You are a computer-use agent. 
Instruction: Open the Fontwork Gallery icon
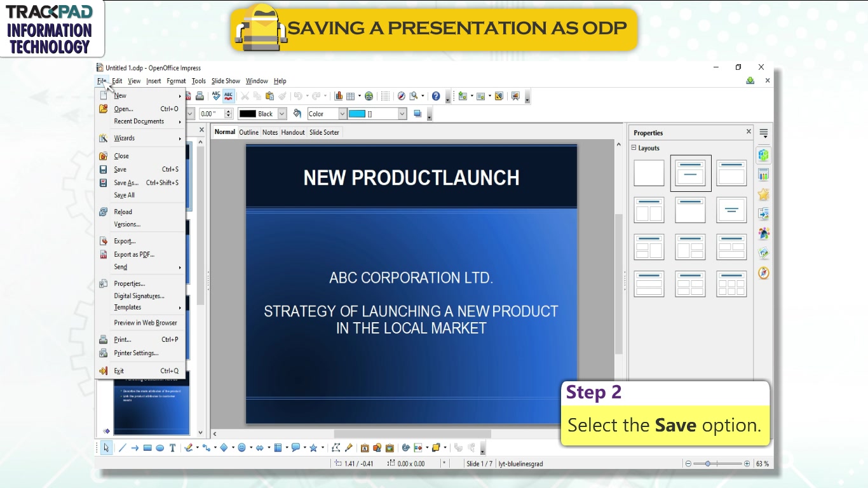(365, 448)
